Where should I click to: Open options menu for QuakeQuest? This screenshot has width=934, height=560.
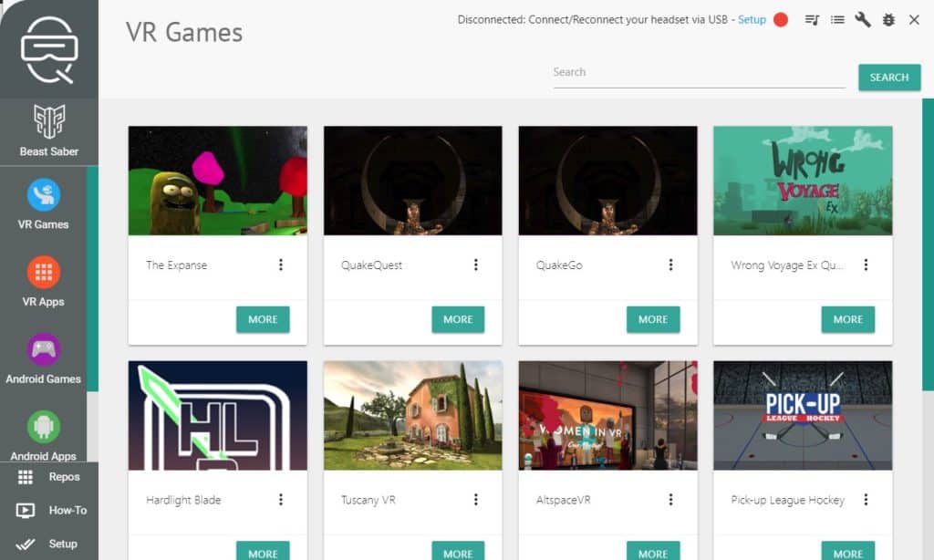(x=476, y=264)
